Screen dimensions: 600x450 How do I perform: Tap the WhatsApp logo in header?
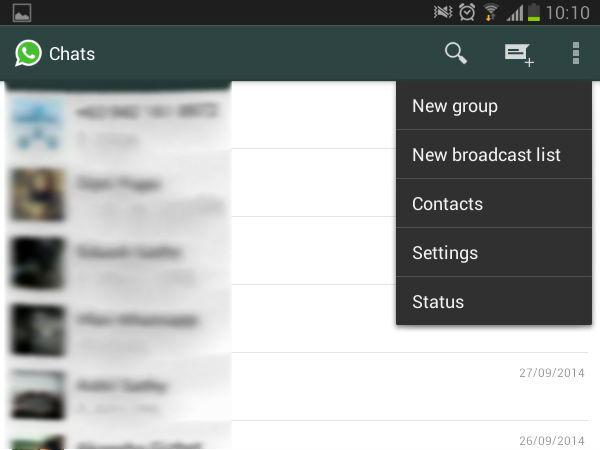pos(29,53)
